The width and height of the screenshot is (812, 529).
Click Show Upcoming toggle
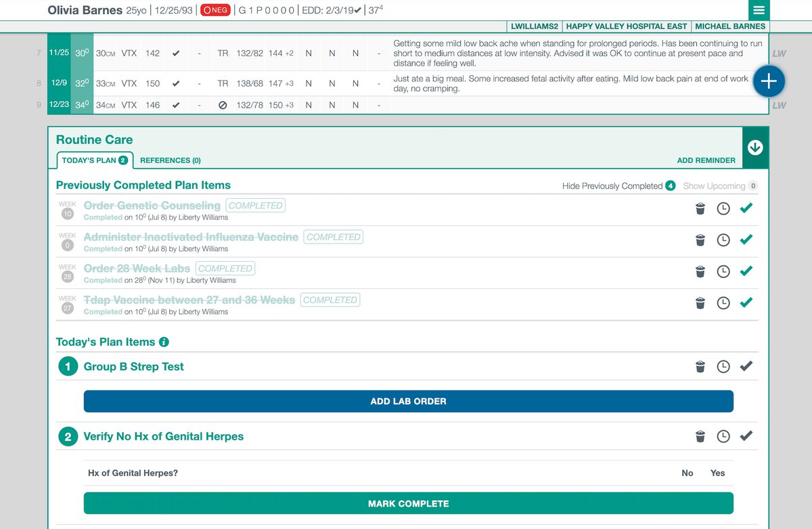(721, 186)
